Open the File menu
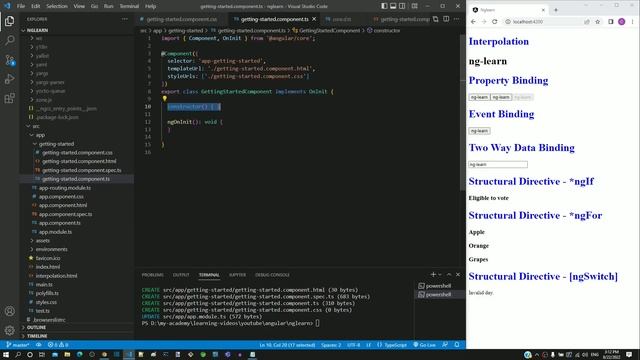Screen dimensions: 640x360 click(21, 6)
